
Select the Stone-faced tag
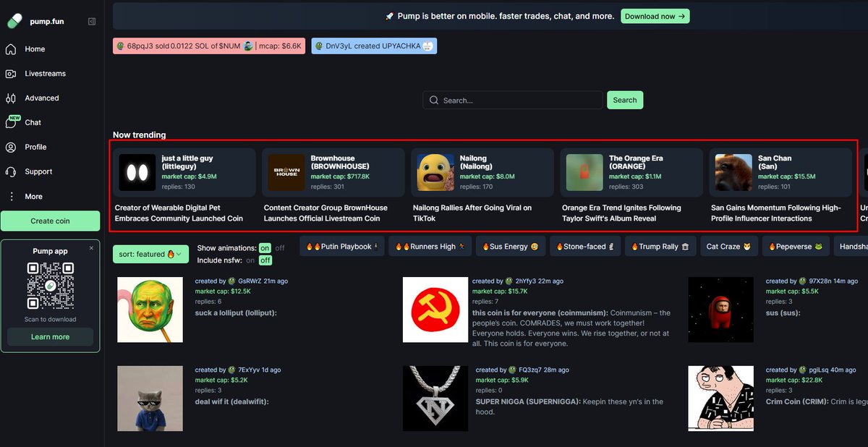pos(584,247)
